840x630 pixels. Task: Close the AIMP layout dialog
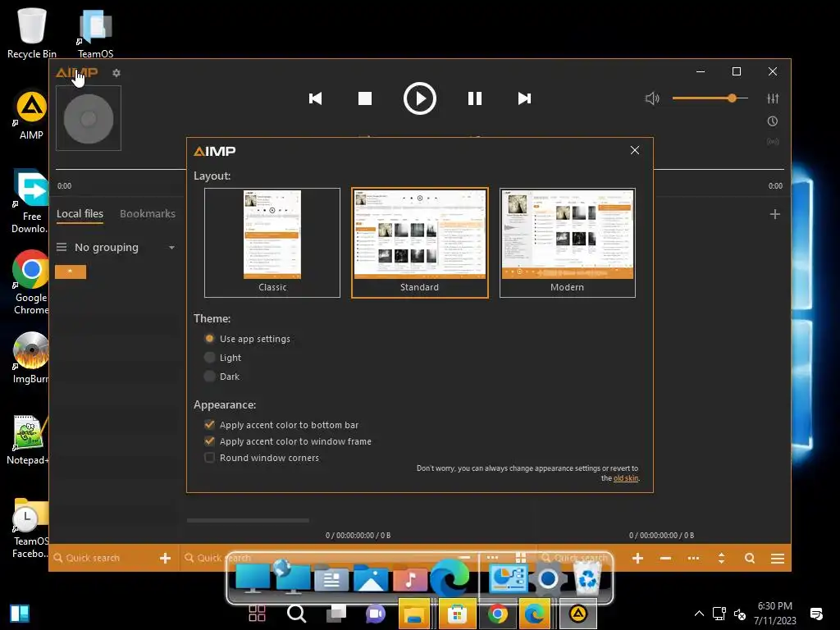635,150
